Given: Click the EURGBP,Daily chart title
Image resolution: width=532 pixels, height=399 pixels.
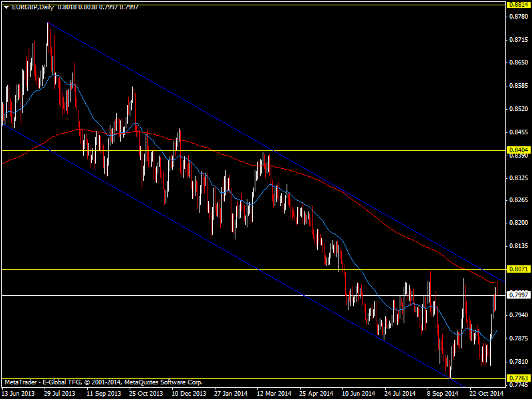Looking at the screenshot, I should (x=33, y=7).
